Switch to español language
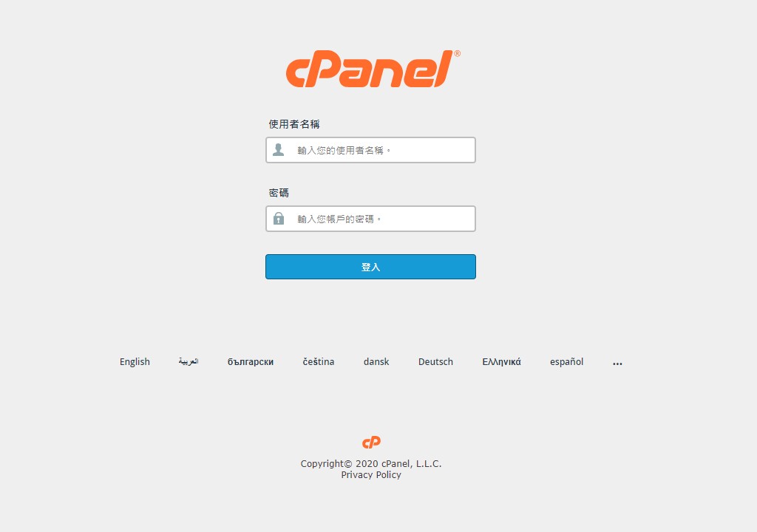 pyautogui.click(x=567, y=362)
